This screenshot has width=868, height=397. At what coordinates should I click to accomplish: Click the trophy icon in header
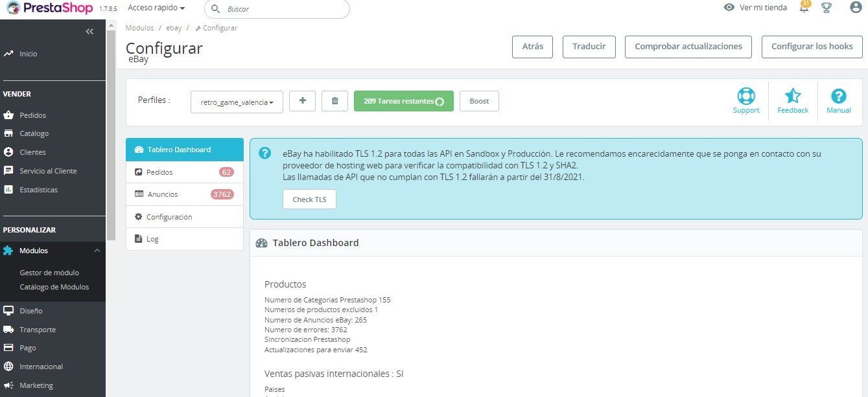[x=826, y=8]
